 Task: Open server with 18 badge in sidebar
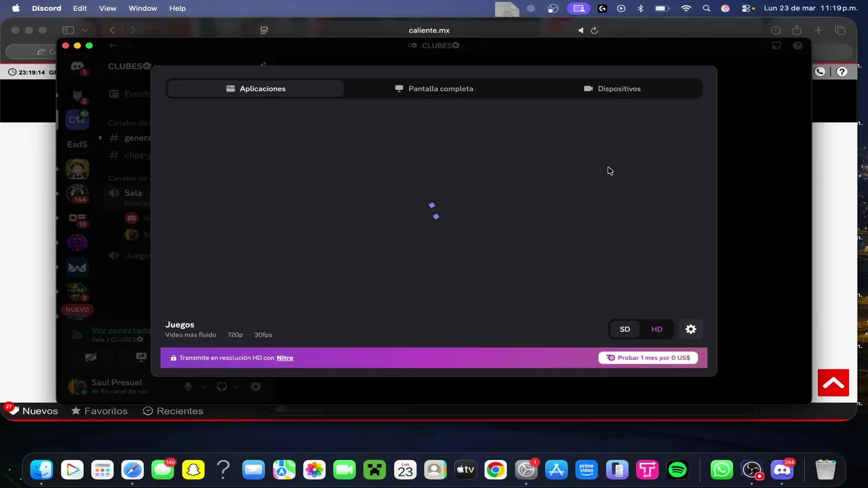click(x=77, y=218)
